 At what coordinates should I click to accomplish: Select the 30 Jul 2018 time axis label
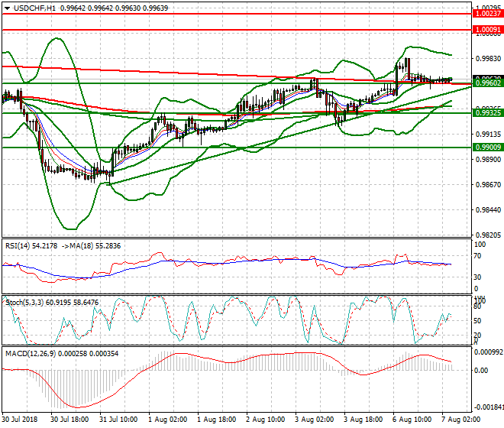tap(20, 420)
